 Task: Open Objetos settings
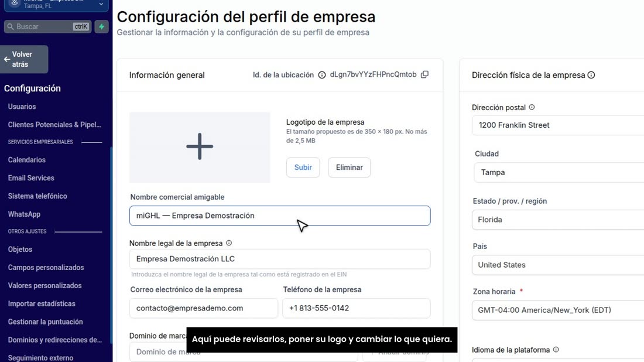coord(20,250)
